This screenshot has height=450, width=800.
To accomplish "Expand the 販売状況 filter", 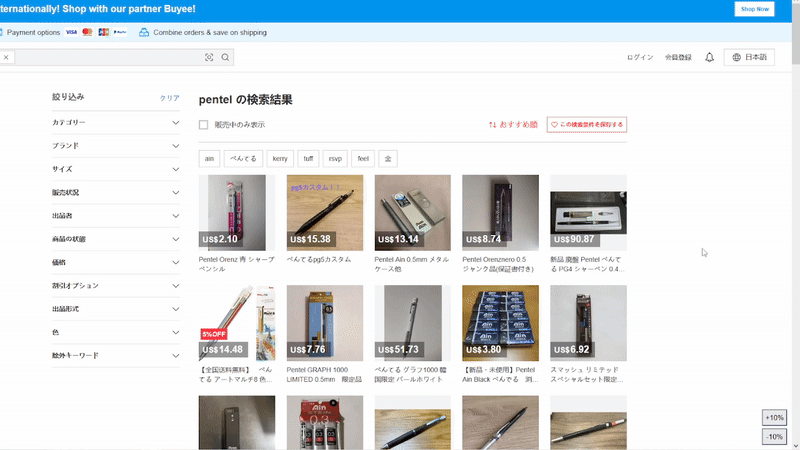I will [x=116, y=192].
